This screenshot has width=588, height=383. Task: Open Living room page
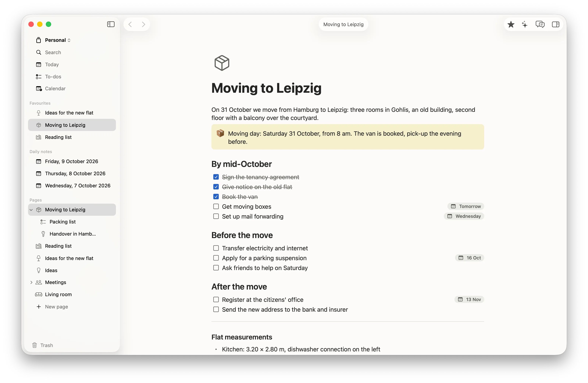pyautogui.click(x=72, y=294)
